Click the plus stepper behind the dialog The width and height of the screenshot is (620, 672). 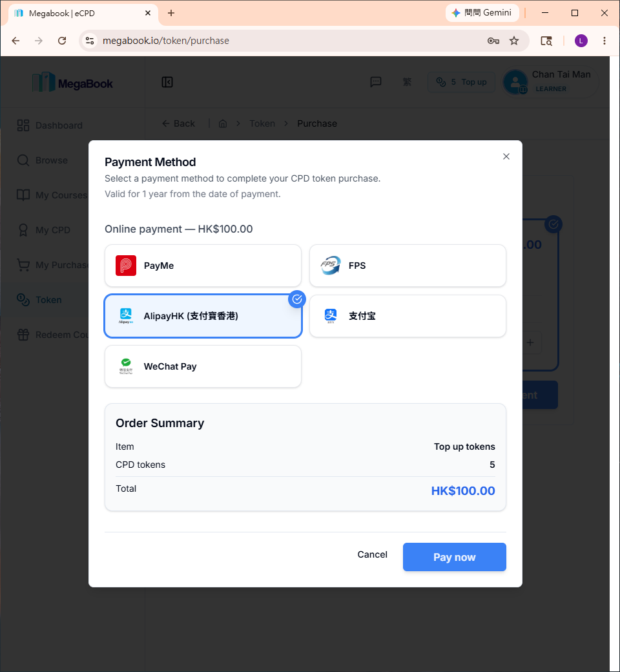click(530, 342)
